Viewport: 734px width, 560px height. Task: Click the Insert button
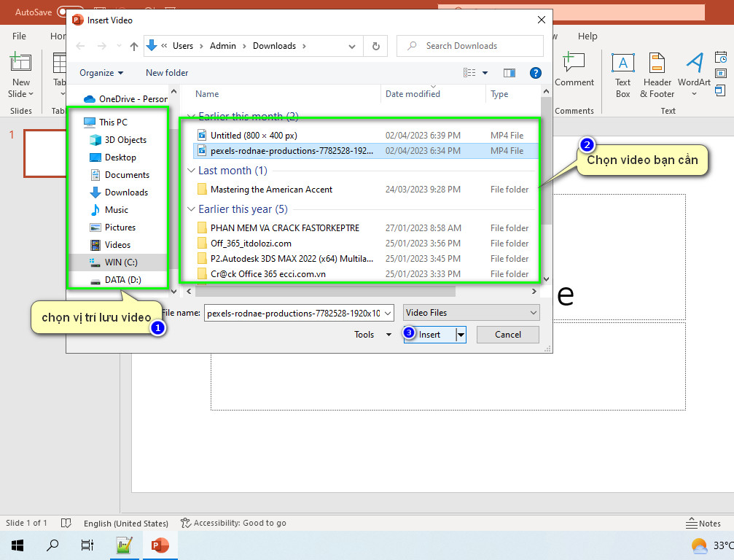(x=430, y=335)
